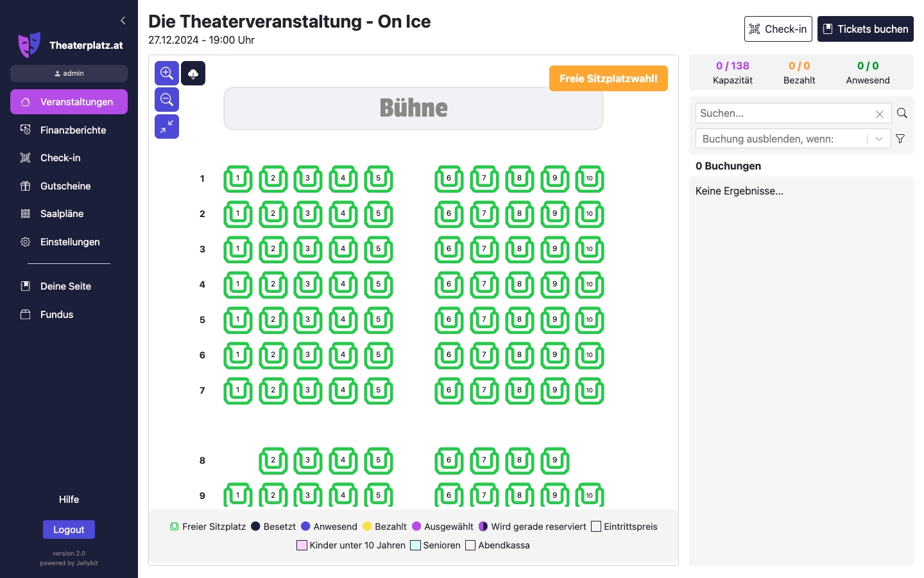Click the collapse view arrows icon
Viewport: 924px width, 578px height.
pos(167,127)
